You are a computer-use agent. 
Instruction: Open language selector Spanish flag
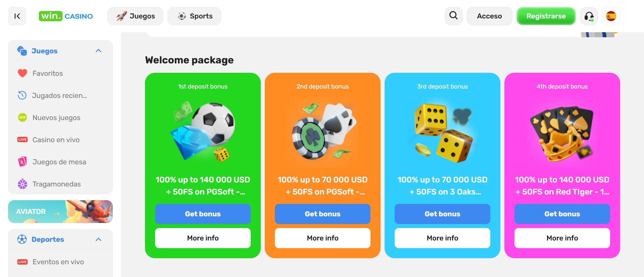tap(611, 16)
